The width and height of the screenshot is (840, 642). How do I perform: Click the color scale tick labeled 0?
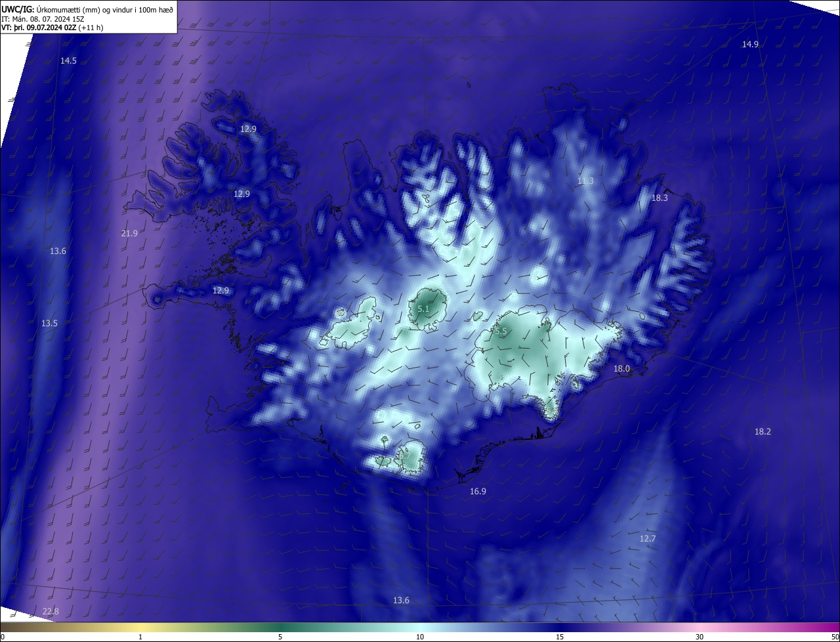tap(3, 637)
